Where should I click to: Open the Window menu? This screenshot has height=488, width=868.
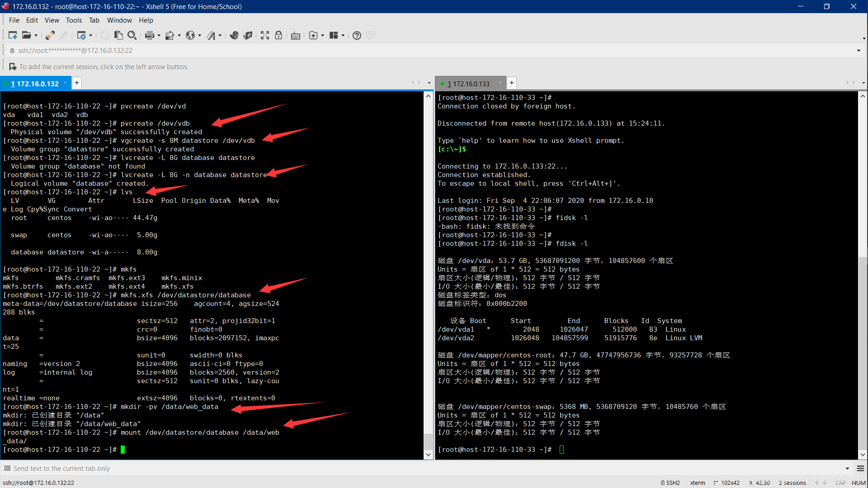pyautogui.click(x=119, y=20)
